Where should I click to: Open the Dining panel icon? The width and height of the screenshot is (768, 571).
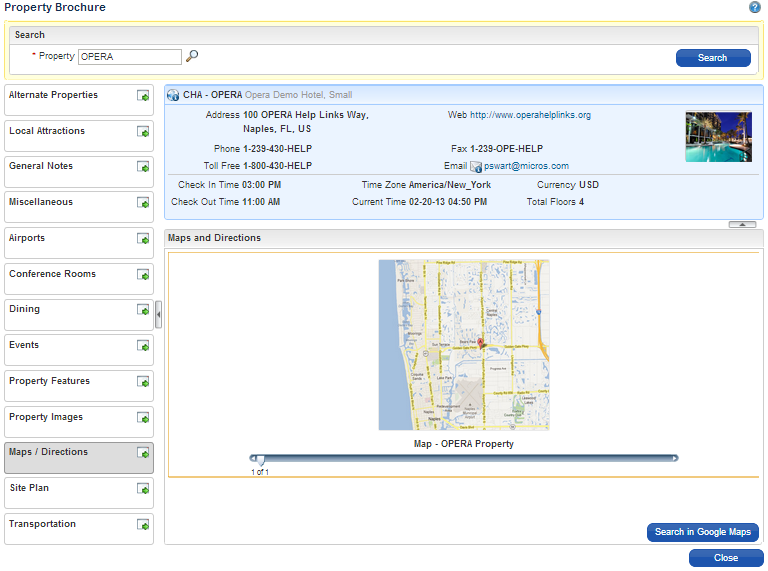coord(143,310)
